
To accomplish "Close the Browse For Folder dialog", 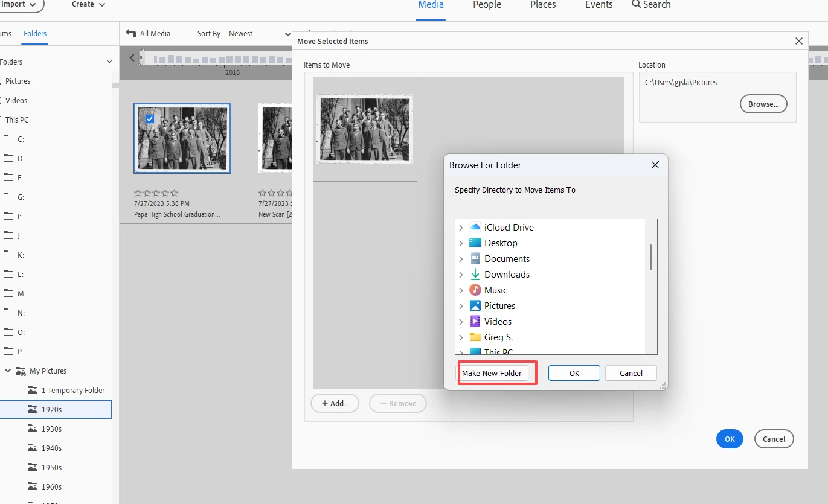I will pyautogui.click(x=655, y=165).
